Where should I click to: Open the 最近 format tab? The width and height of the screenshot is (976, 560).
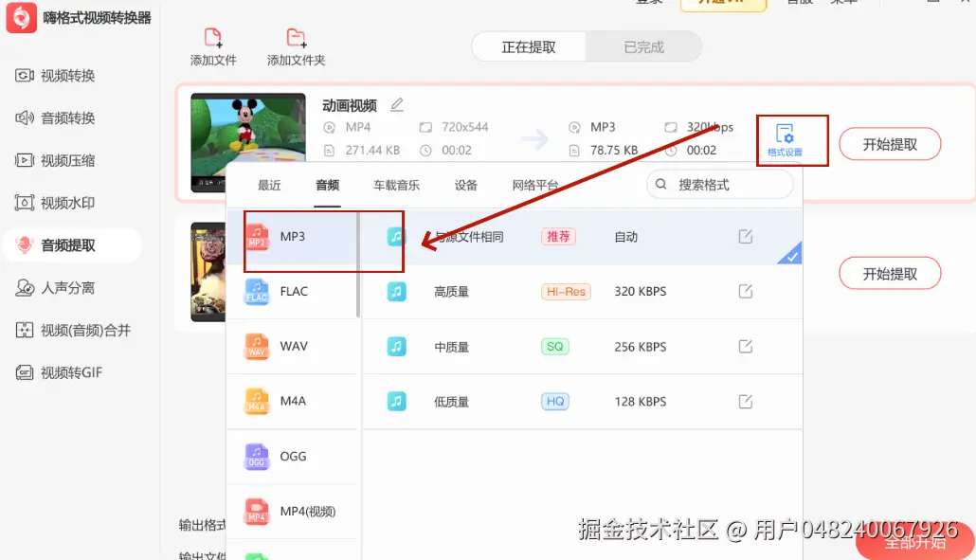point(269,186)
